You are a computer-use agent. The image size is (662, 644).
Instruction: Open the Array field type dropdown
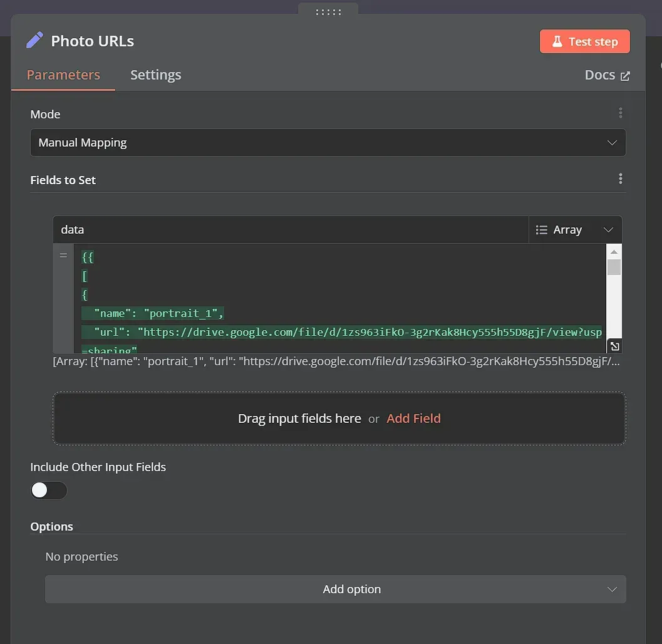(x=608, y=229)
